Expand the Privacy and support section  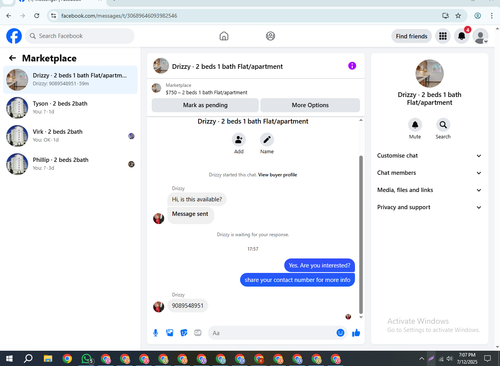point(429,207)
